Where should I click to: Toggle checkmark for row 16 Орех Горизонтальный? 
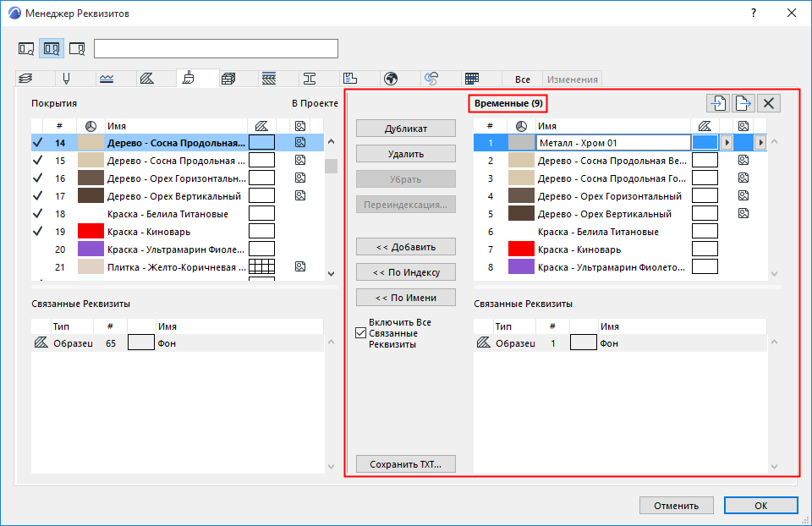(x=38, y=178)
